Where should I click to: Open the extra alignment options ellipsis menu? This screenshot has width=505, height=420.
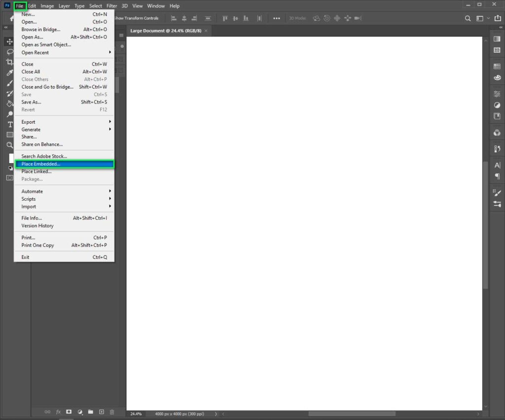276,18
